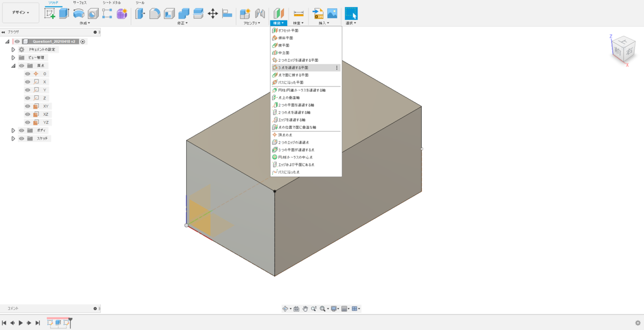
Task: Jump to timeline start button
Action: (x=4, y=323)
